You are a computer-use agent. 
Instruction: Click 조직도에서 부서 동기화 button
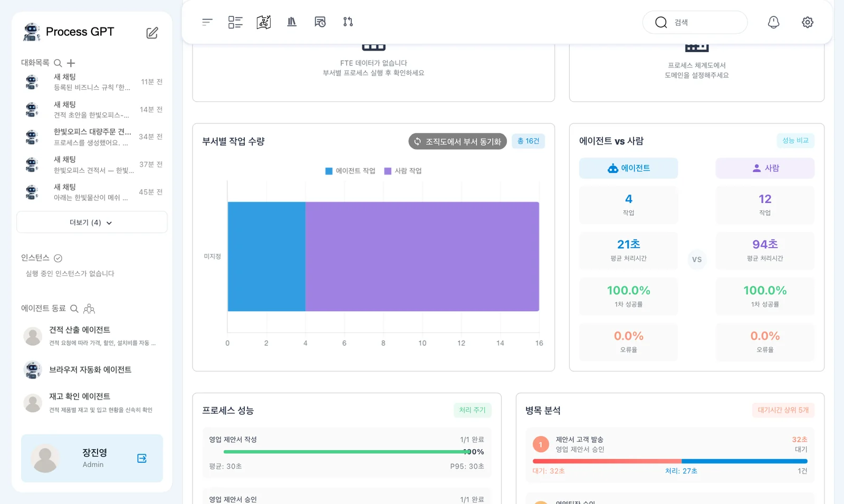click(x=458, y=141)
